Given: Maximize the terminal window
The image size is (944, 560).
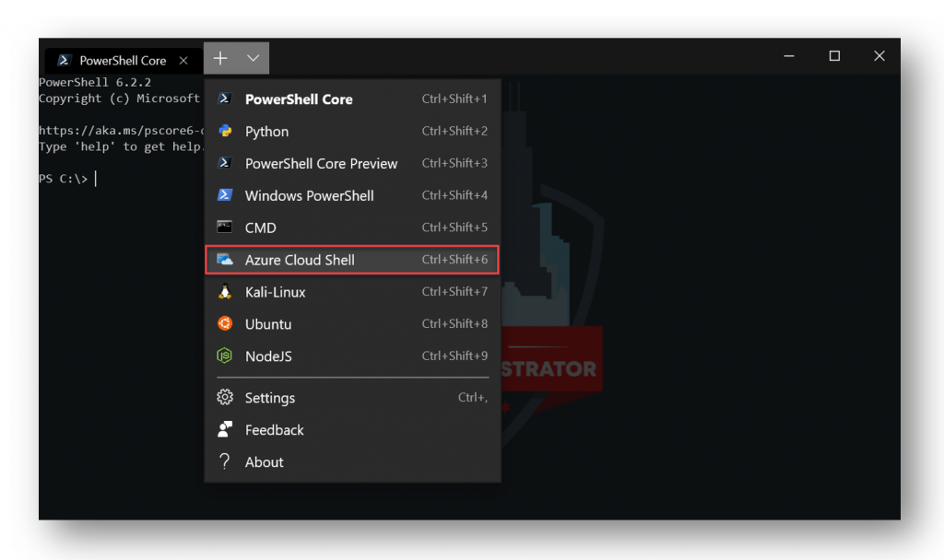Looking at the screenshot, I should click(x=834, y=56).
